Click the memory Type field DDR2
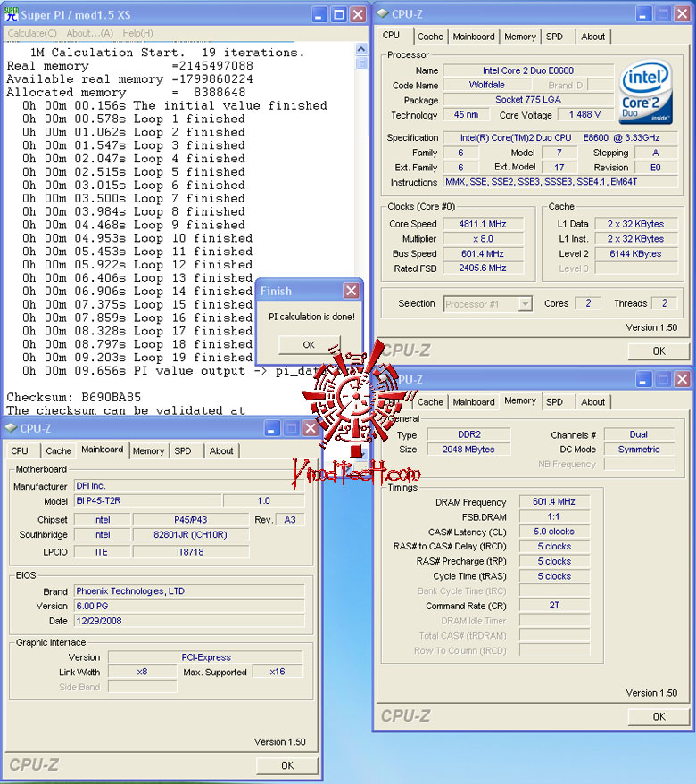696x784 pixels. pyautogui.click(x=468, y=434)
